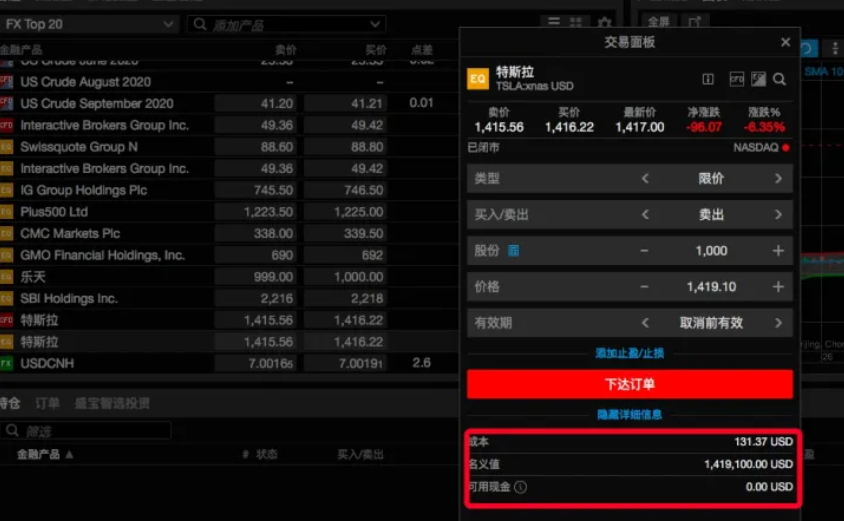Open the FX Top 20 watchlist dropdown
The image size is (844, 521).
tap(89, 24)
